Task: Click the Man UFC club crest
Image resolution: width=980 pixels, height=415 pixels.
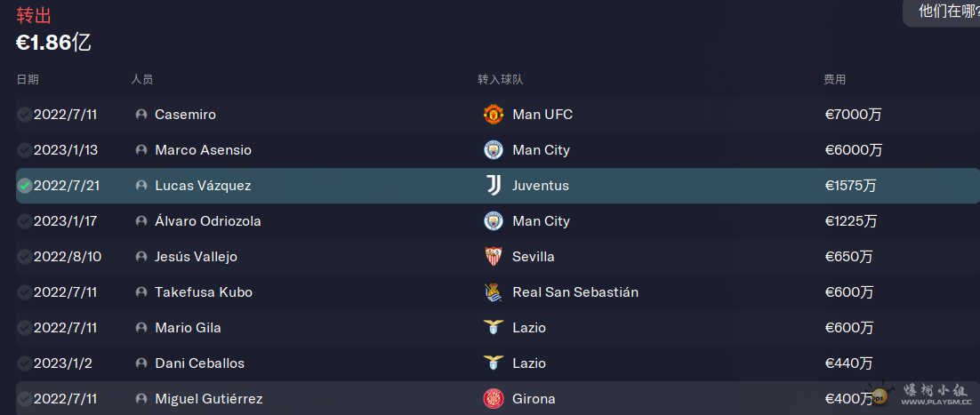Action: (494, 115)
